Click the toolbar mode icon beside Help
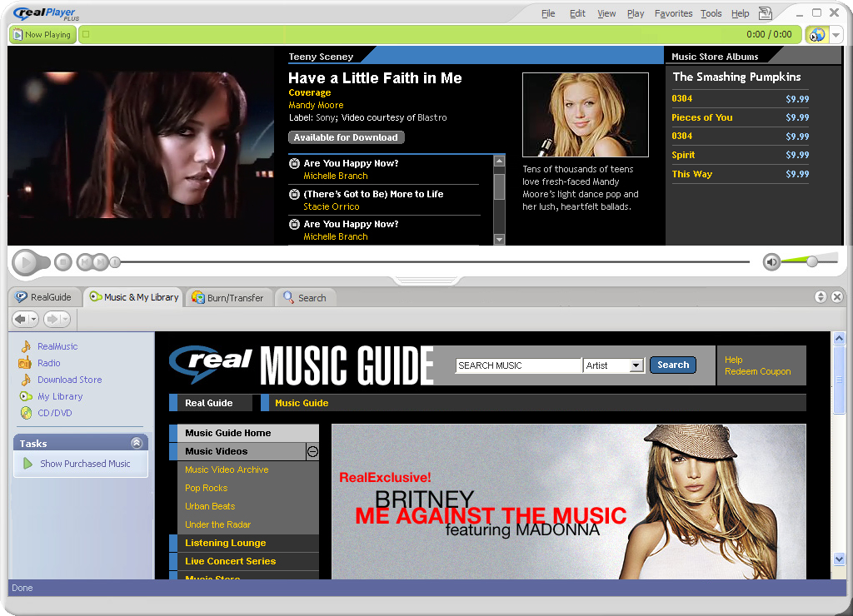Screen dimensions: 853x616 [766, 13]
